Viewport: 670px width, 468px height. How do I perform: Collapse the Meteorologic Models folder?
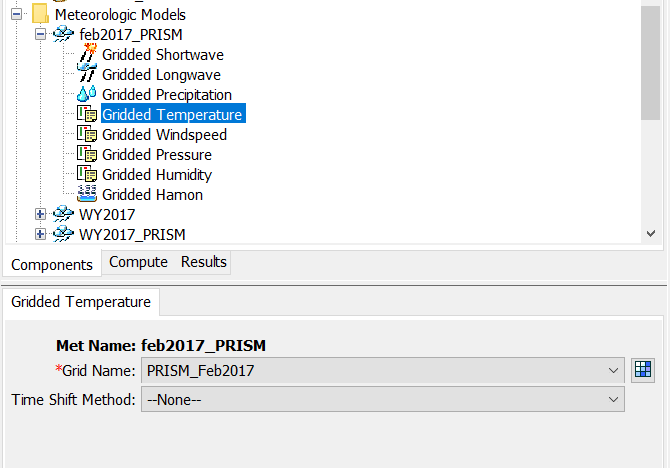(x=16, y=15)
